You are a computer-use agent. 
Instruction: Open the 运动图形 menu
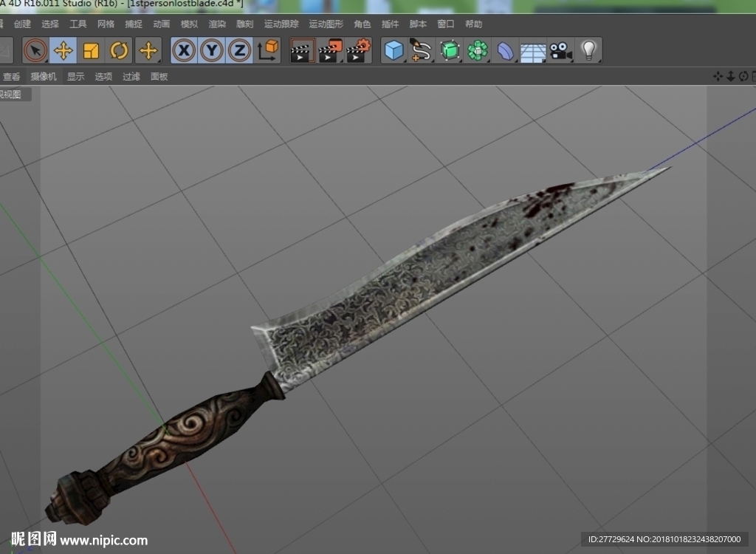click(326, 24)
